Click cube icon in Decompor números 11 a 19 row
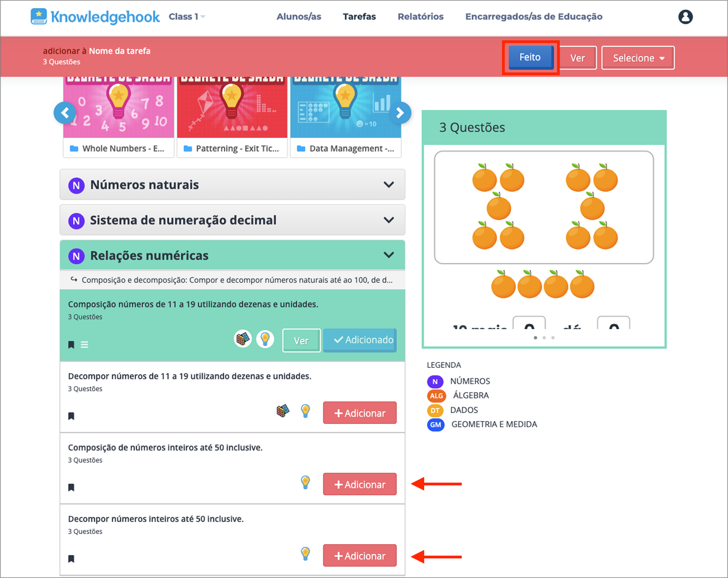Image resolution: width=728 pixels, height=578 pixels. pos(283,411)
